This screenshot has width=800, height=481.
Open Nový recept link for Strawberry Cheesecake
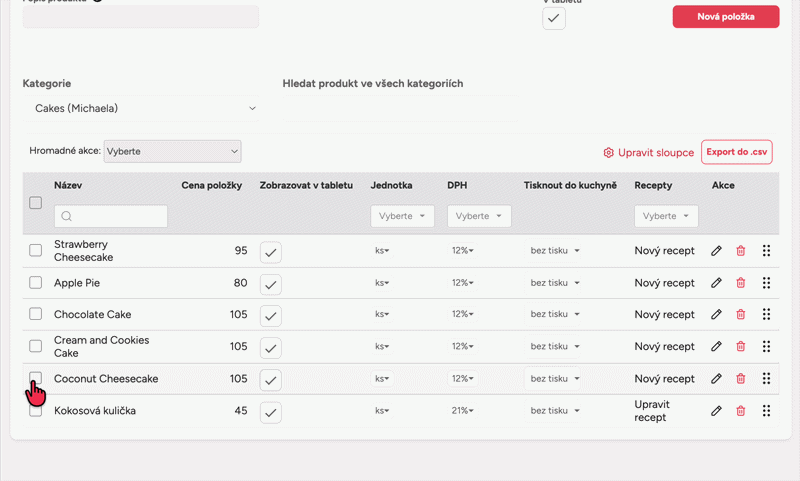[664, 251]
